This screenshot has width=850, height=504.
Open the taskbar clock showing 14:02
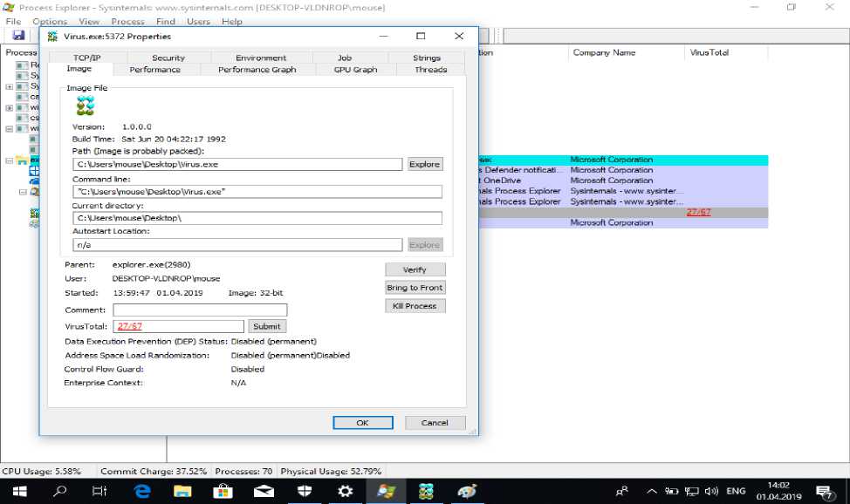(778, 491)
